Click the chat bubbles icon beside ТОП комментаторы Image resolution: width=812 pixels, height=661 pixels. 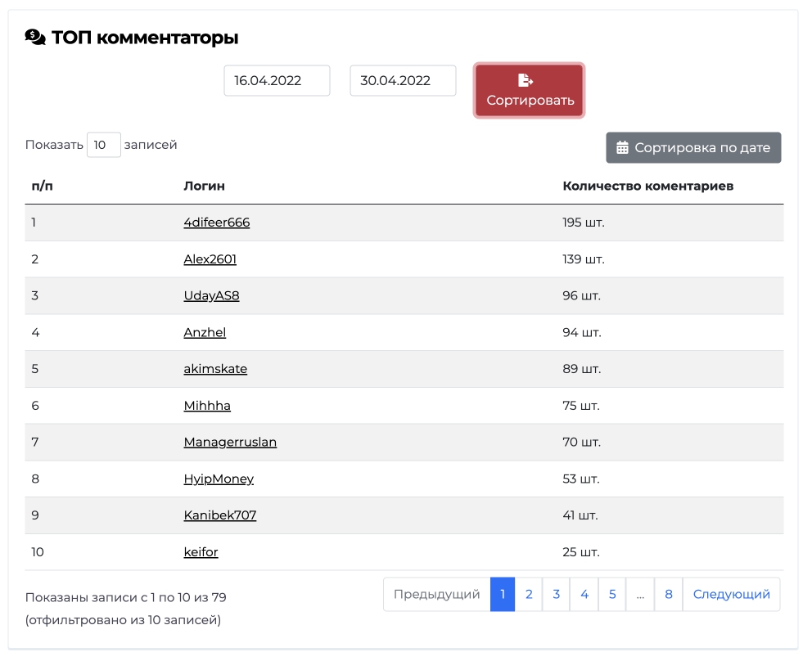(x=35, y=38)
